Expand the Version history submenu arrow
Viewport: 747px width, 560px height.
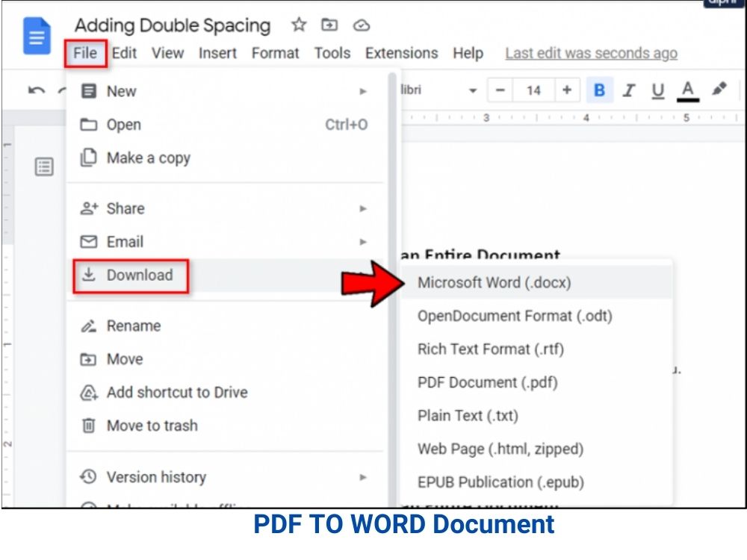click(x=363, y=477)
